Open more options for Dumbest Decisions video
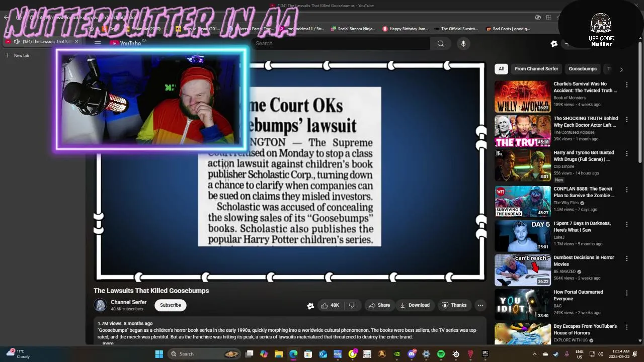644x362 pixels. click(627, 258)
